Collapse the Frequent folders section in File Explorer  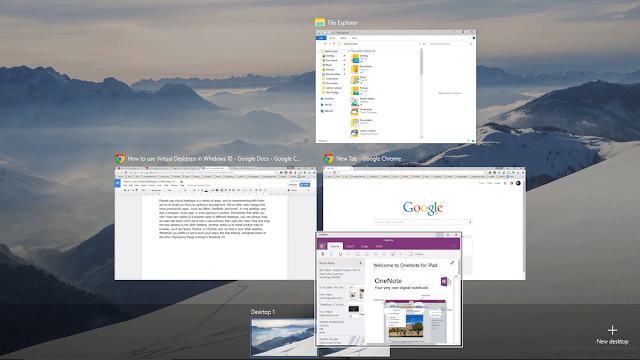pyautogui.click(x=349, y=51)
